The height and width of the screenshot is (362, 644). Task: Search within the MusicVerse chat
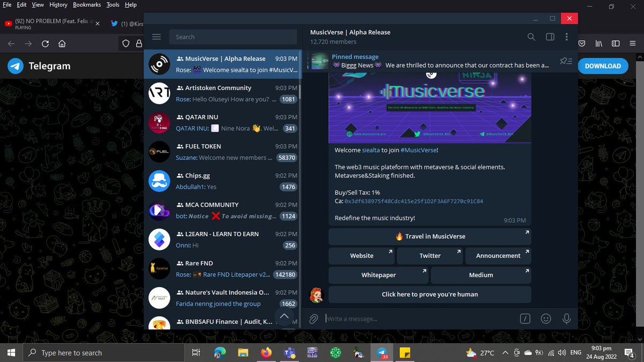[531, 37]
